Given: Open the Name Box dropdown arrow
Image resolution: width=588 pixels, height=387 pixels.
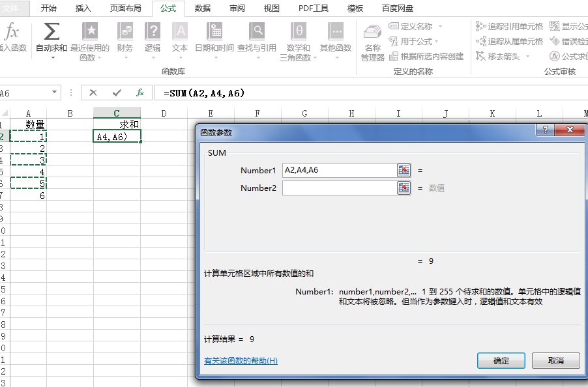Looking at the screenshot, I should pyautogui.click(x=54, y=92).
